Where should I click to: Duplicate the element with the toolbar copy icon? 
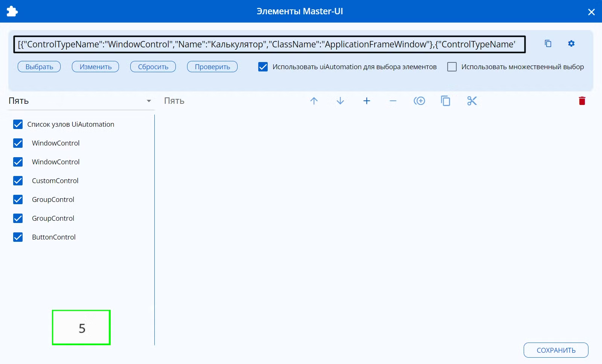(446, 101)
